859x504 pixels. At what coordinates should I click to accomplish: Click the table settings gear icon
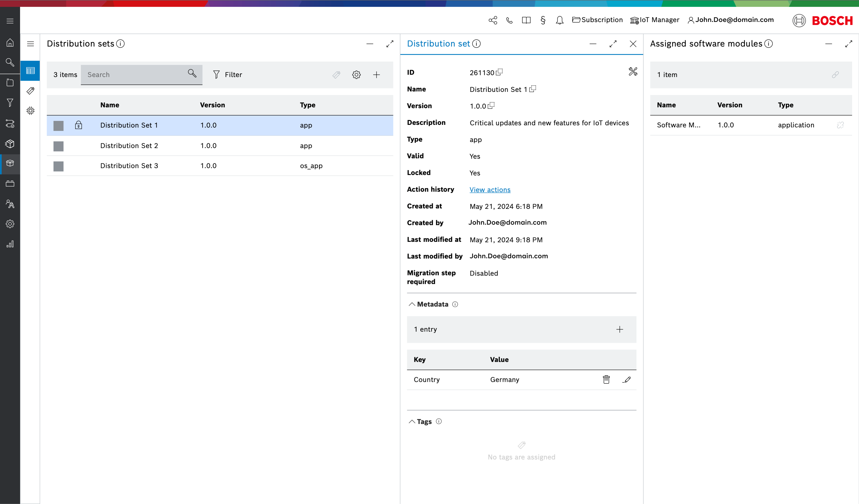[356, 75]
